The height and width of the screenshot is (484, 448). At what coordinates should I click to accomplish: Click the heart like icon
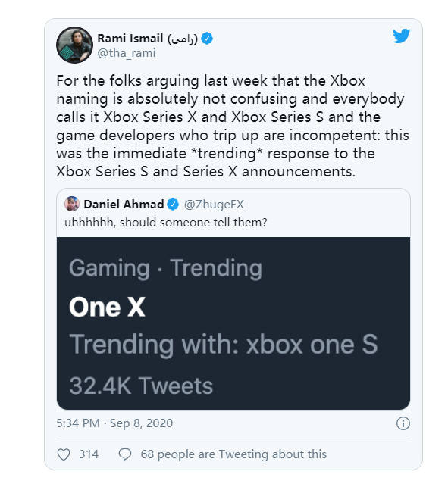pos(64,454)
